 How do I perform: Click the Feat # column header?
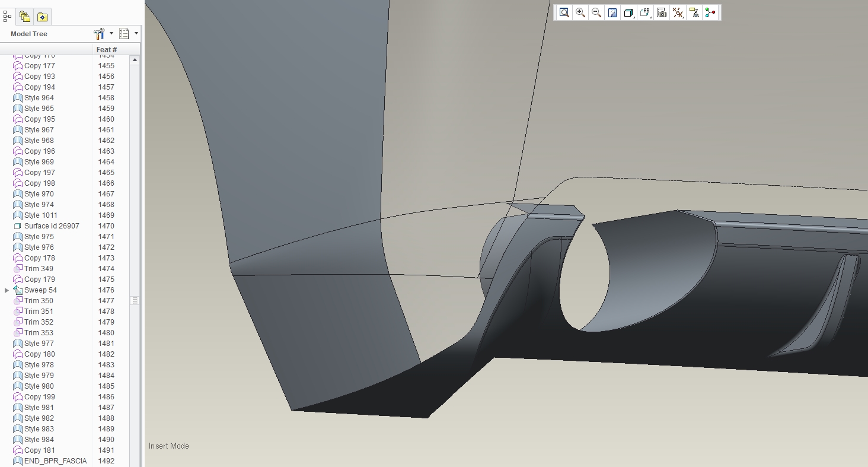(107, 50)
